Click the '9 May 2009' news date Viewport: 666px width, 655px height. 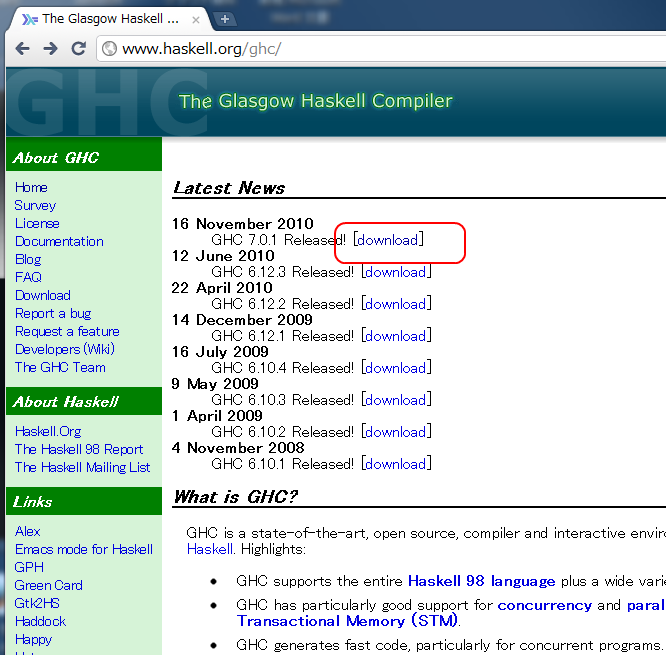point(215,384)
